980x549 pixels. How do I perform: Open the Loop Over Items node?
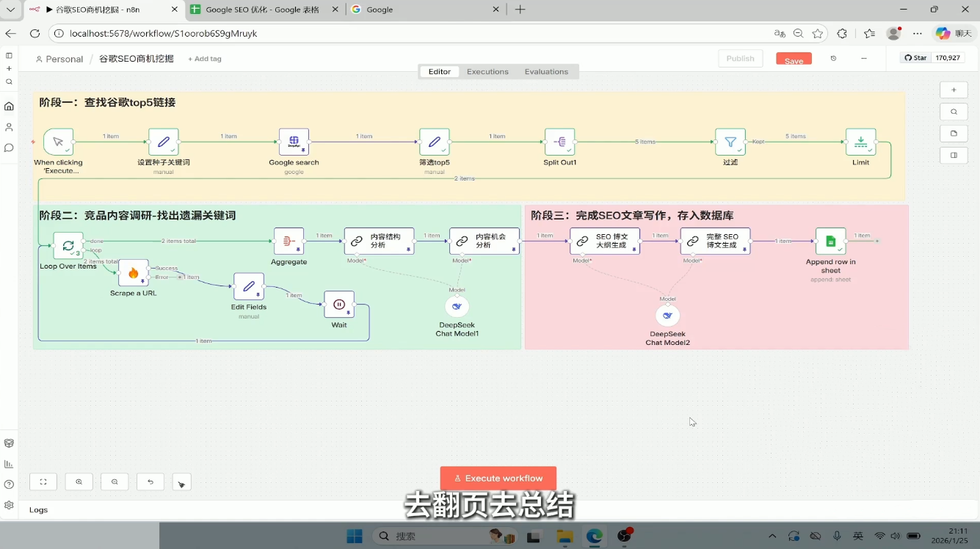pos(68,246)
